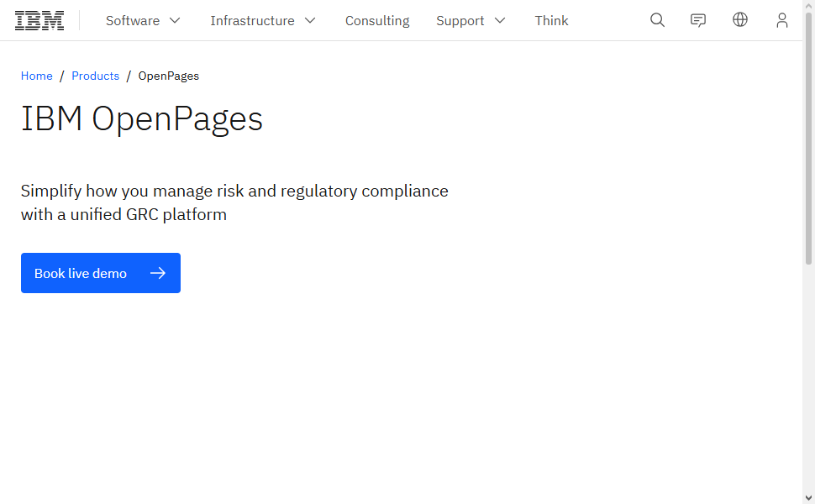815x504 pixels.
Task: Open the user profile icon
Action: click(782, 20)
